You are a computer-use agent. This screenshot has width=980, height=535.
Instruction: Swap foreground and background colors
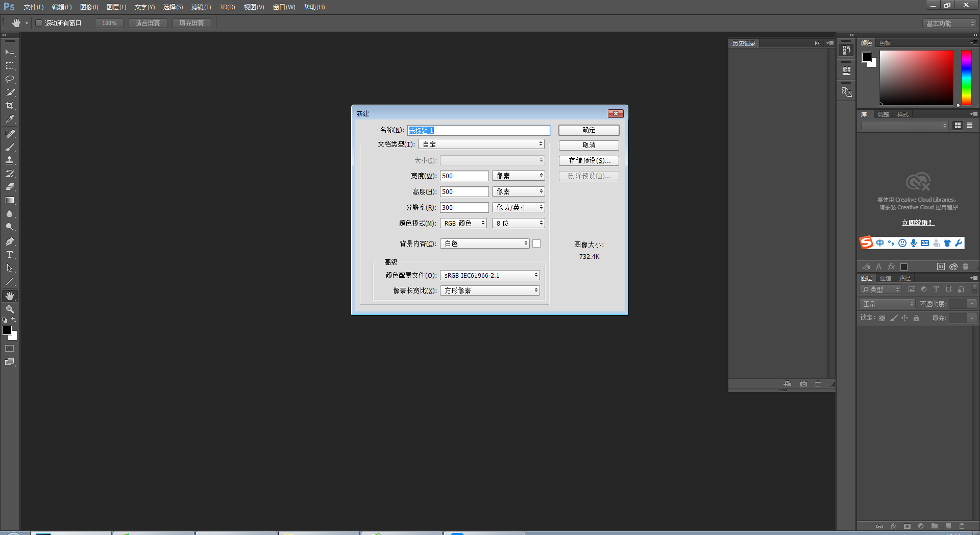click(x=14, y=320)
